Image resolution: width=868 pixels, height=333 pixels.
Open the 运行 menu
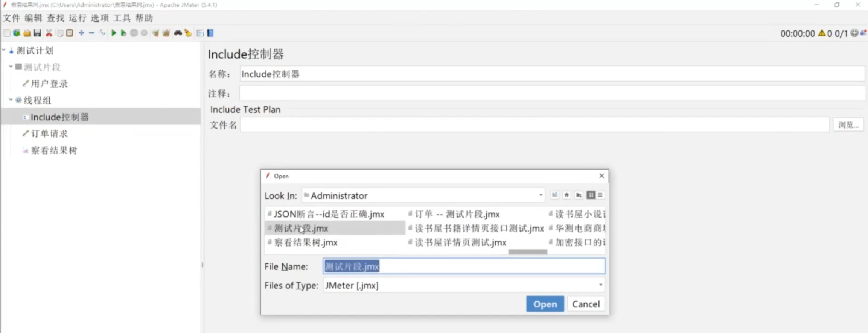pyautogui.click(x=78, y=18)
